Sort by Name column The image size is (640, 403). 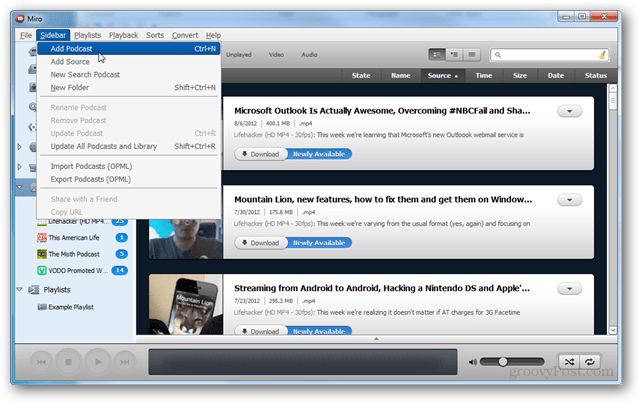coord(401,76)
